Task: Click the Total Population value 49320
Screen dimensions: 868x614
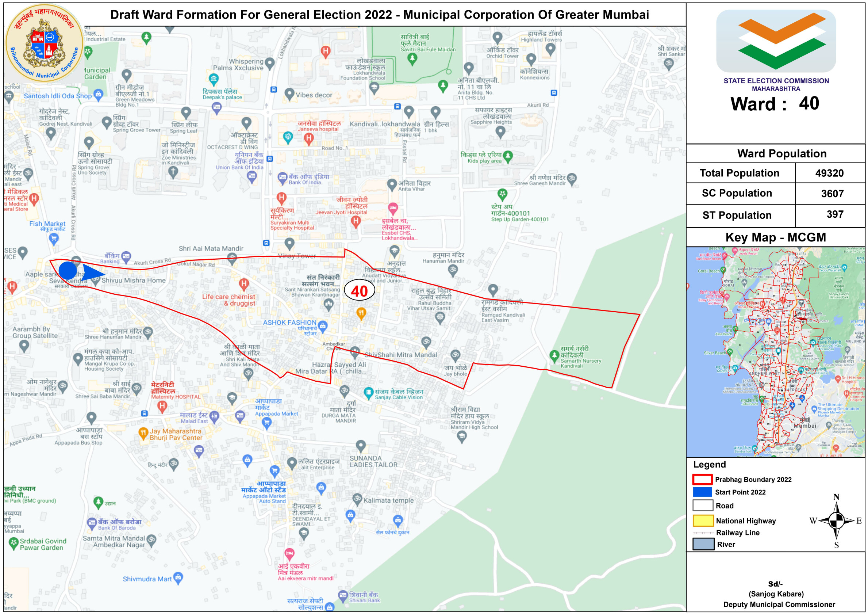Action: [829, 173]
